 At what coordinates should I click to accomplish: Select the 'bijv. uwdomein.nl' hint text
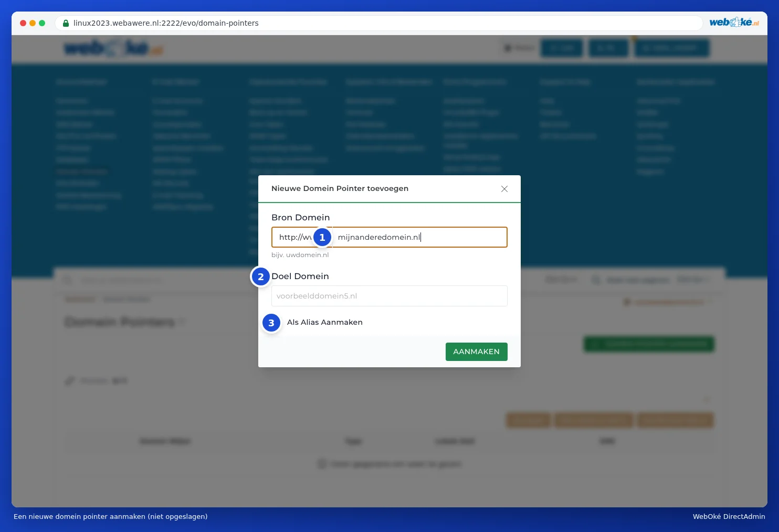300,255
